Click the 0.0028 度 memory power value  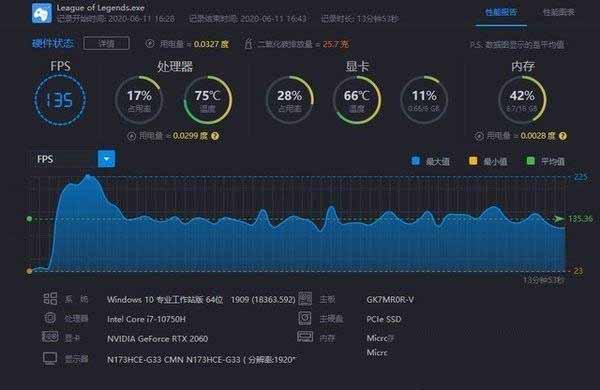538,136
